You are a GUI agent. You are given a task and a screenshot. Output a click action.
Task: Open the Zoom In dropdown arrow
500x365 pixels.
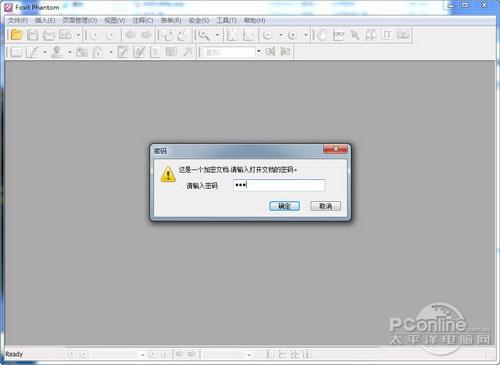pos(306,35)
